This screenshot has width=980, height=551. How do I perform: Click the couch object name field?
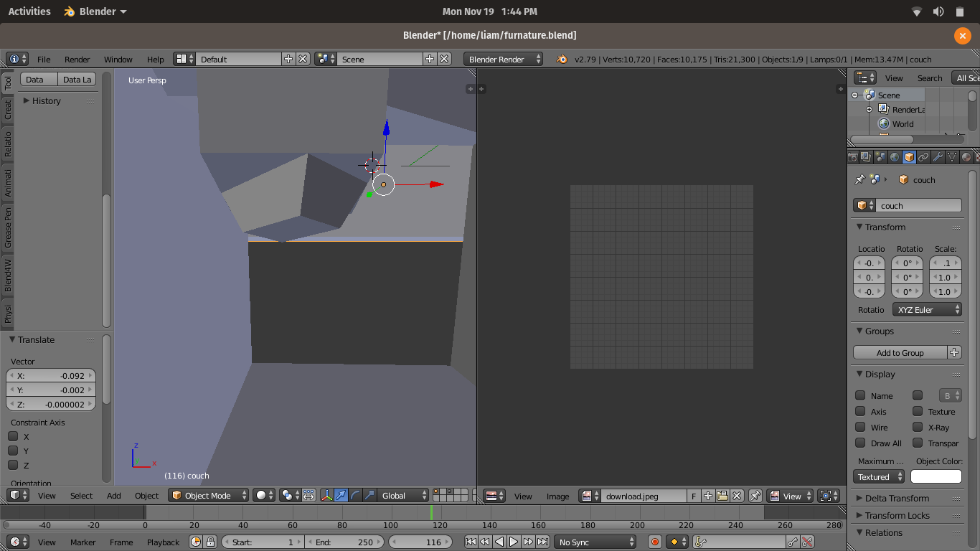click(x=917, y=206)
